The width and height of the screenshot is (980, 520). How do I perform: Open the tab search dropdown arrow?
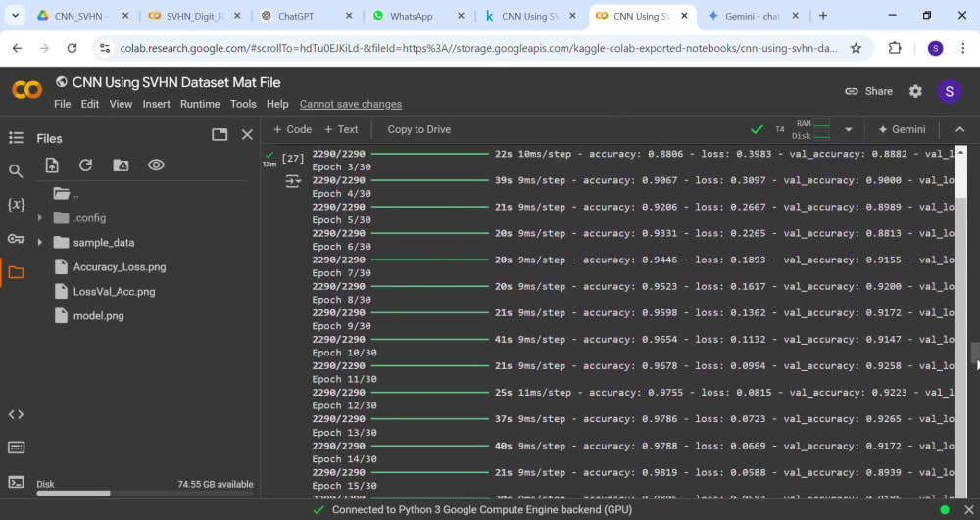click(15, 16)
